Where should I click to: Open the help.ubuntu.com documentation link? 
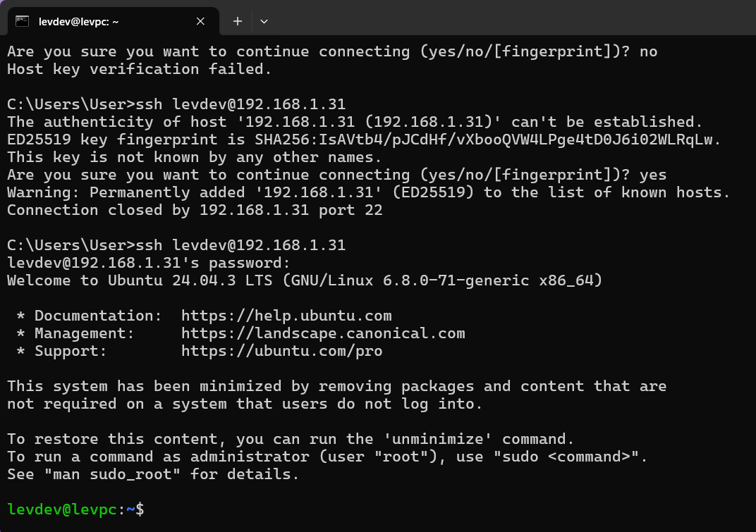coord(286,316)
